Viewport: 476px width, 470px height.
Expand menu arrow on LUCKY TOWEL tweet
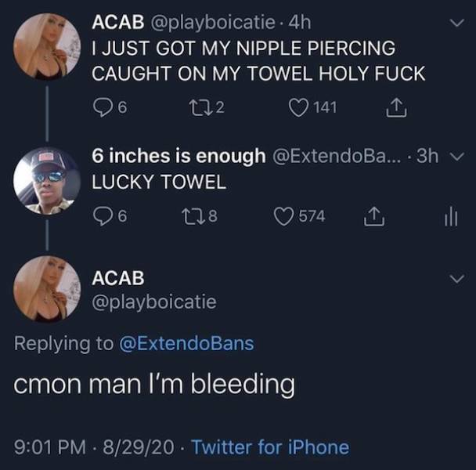[x=459, y=155]
